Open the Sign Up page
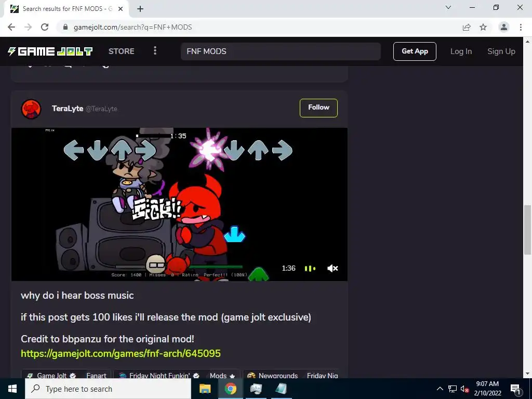Screen dimensions: 532x399 (501, 51)
